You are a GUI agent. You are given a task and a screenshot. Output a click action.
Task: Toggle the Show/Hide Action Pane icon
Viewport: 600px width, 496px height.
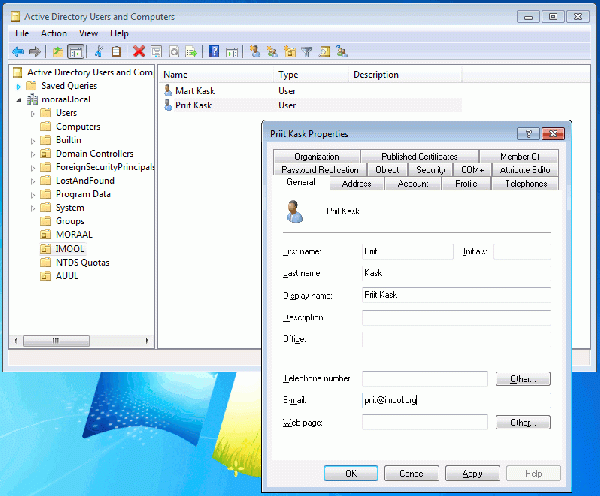point(232,52)
